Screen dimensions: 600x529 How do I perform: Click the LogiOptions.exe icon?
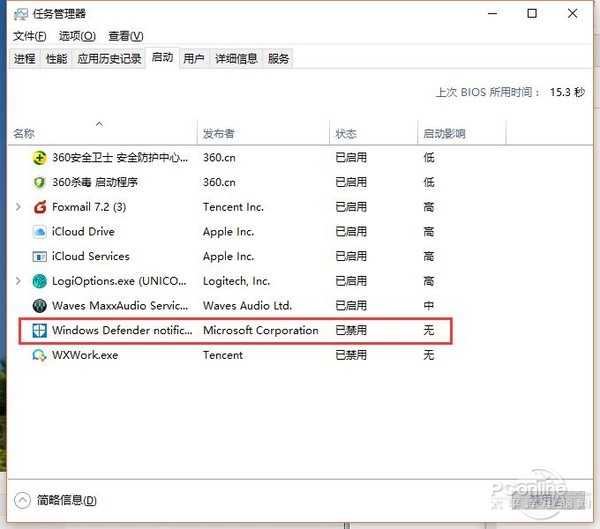[39, 281]
